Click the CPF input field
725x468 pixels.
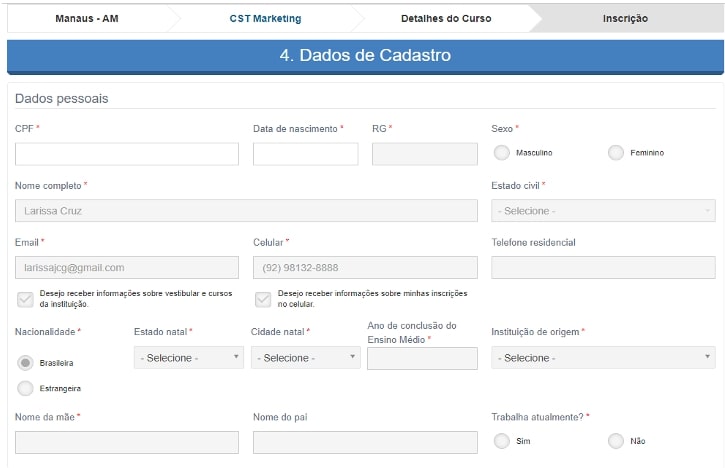point(127,154)
